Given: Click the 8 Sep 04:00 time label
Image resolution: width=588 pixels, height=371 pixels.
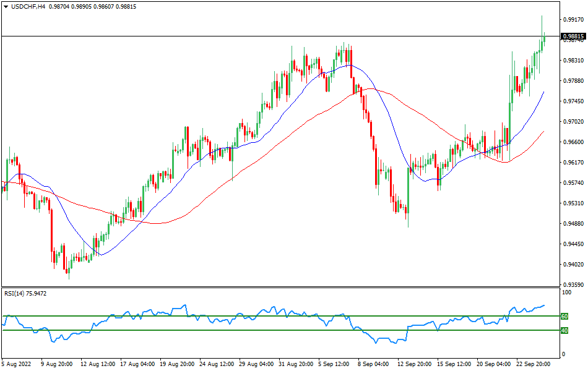Looking at the screenshot, I should [374, 364].
